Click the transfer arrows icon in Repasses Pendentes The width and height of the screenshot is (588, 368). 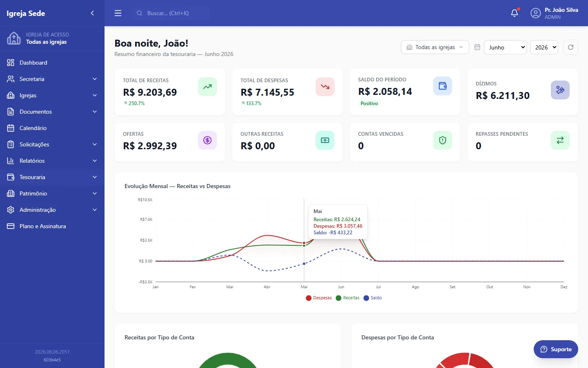[x=560, y=140]
